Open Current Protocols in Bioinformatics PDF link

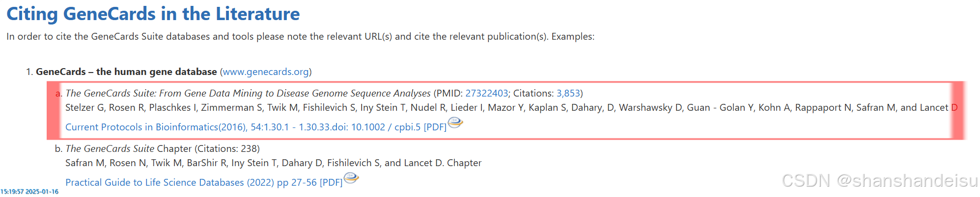click(256, 127)
